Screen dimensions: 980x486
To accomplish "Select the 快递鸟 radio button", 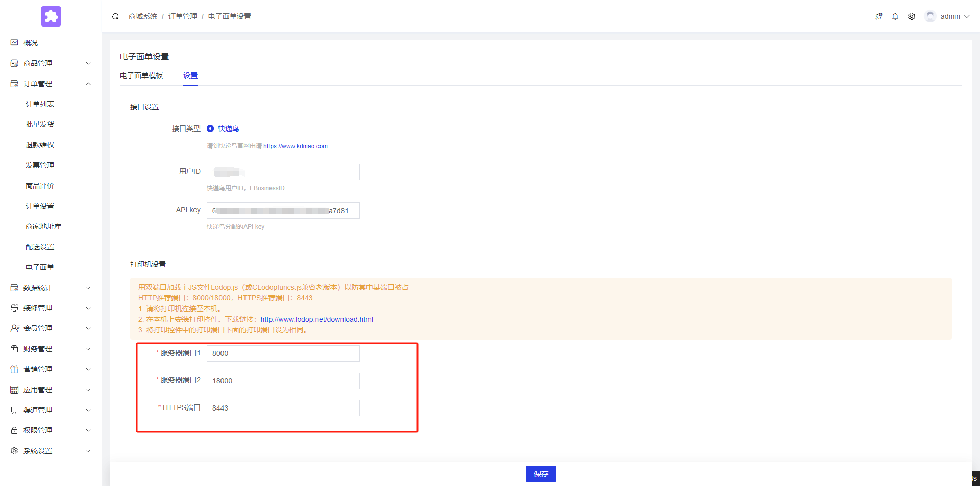I will coord(210,129).
